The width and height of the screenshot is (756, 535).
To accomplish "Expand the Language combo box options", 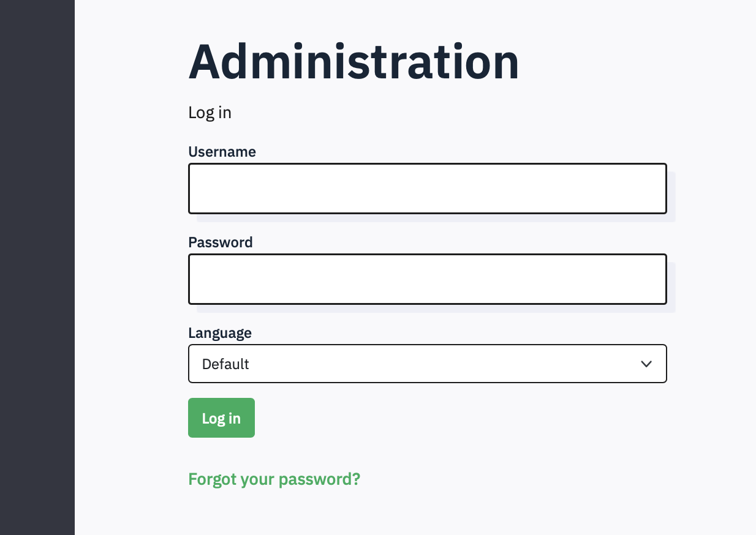I will (x=427, y=364).
